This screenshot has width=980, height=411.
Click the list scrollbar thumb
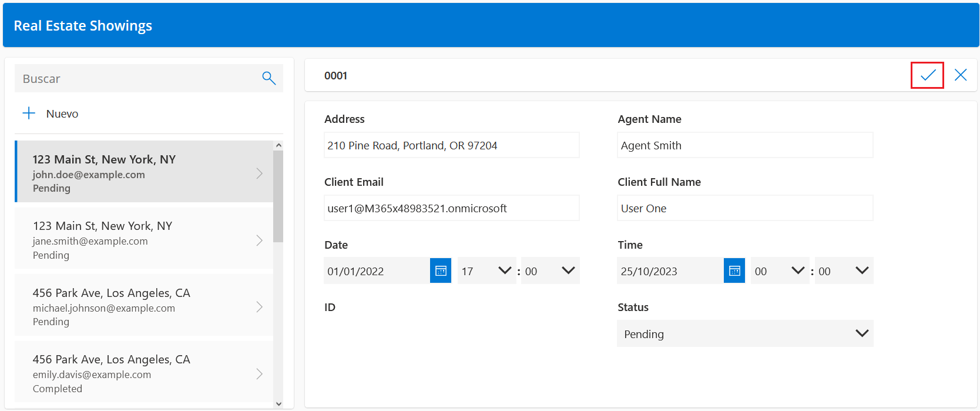tap(278, 196)
